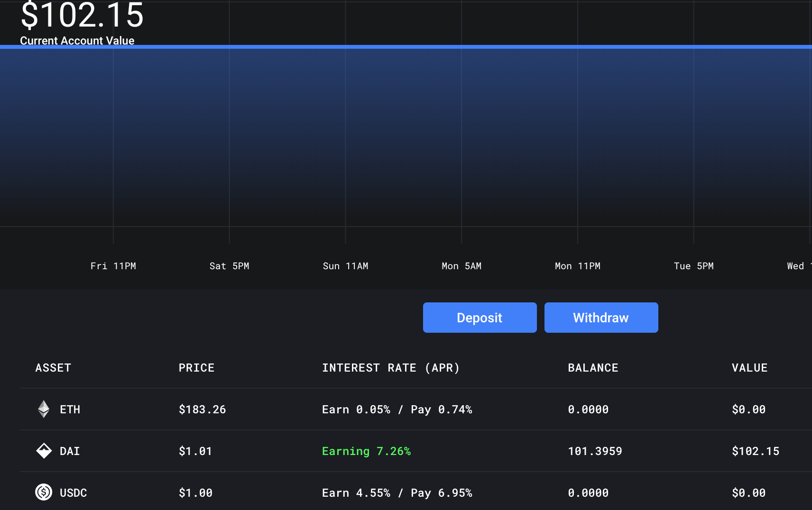The height and width of the screenshot is (510, 812).
Task: Click the Fri 11PM chart axis label
Action: (x=113, y=266)
